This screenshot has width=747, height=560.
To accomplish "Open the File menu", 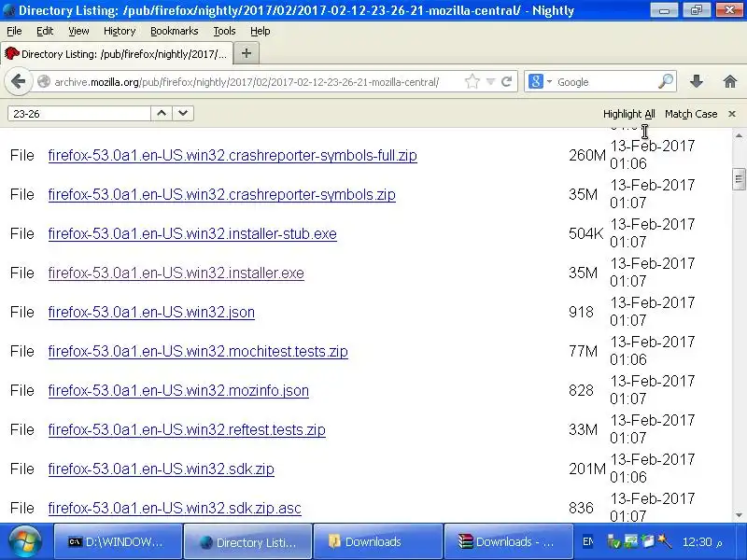I will pos(14,31).
